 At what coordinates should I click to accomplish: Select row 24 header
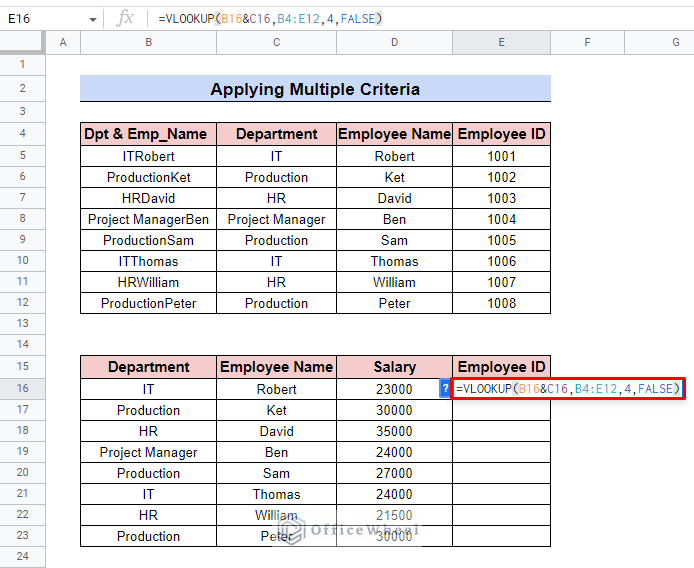tap(23, 556)
